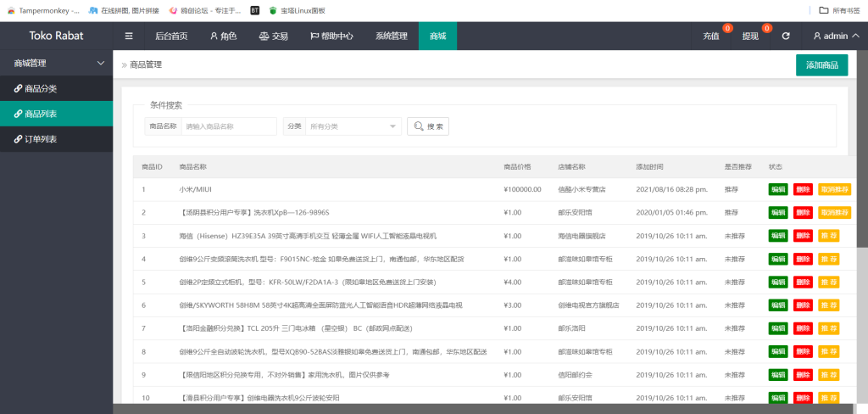The image size is (868, 414).
Task: Go to 订单列表 in sidebar
Action: [57, 140]
